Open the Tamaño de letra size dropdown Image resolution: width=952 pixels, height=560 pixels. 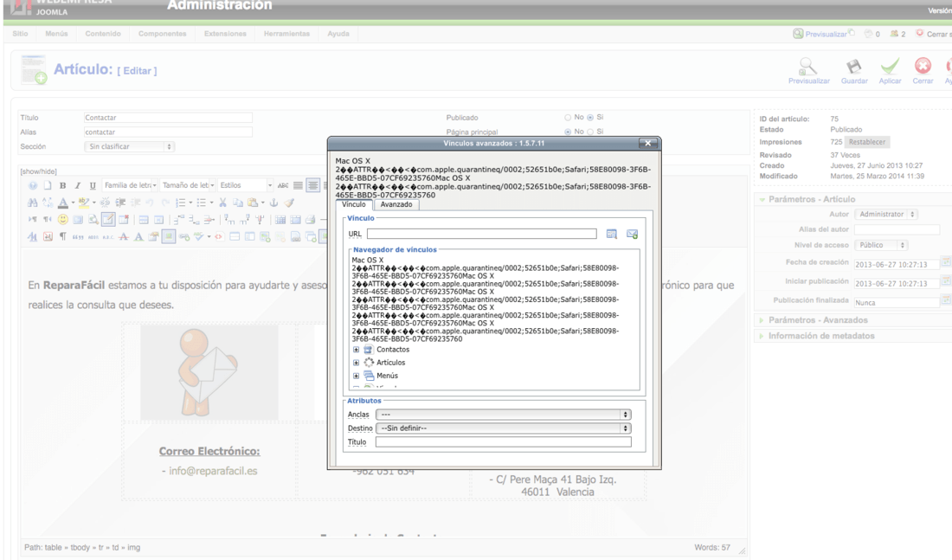tap(188, 185)
